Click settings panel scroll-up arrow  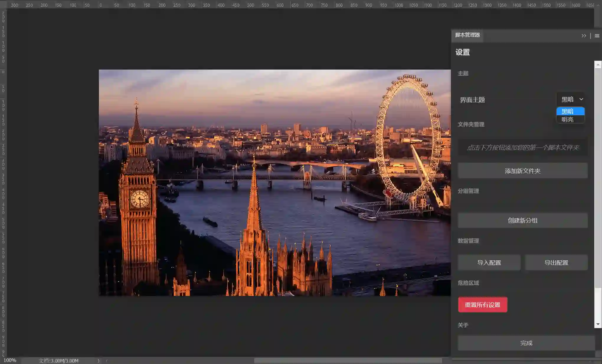pyautogui.click(x=598, y=64)
